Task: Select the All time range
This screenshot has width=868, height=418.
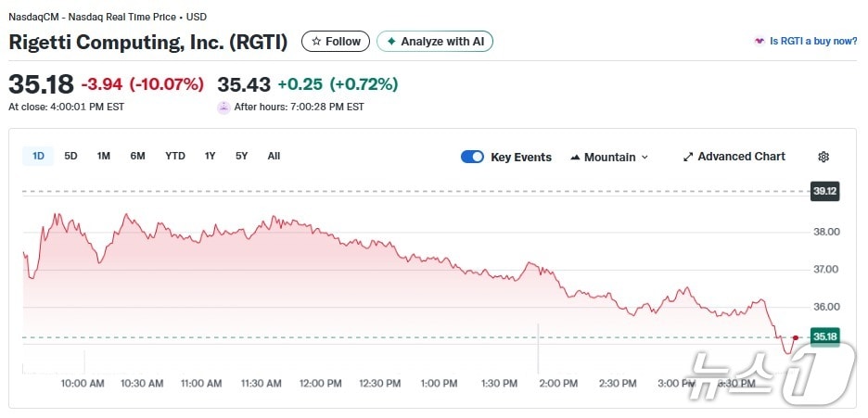Action: pos(274,156)
